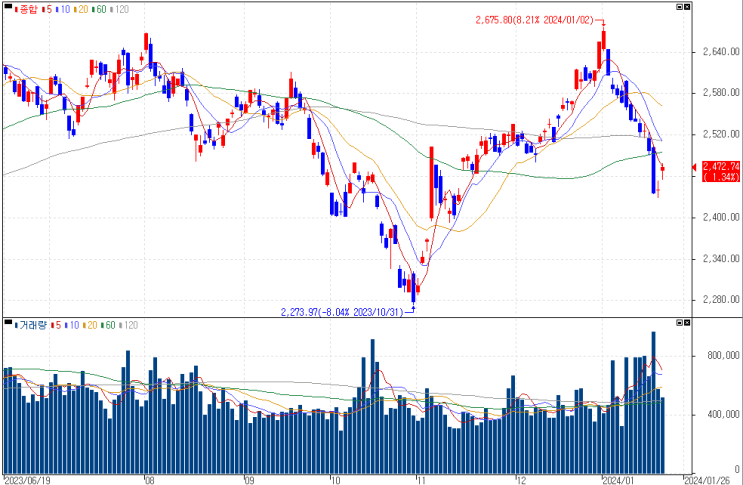
Task: Click the 2024/01 label on time axis
Action: [618, 480]
